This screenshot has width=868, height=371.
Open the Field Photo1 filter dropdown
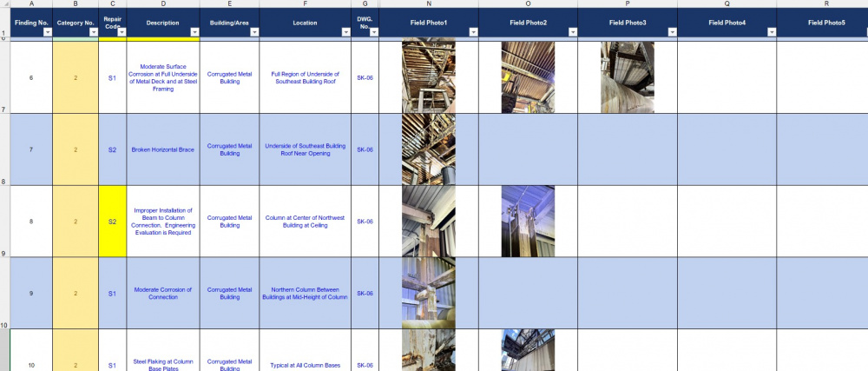pyautogui.click(x=473, y=33)
